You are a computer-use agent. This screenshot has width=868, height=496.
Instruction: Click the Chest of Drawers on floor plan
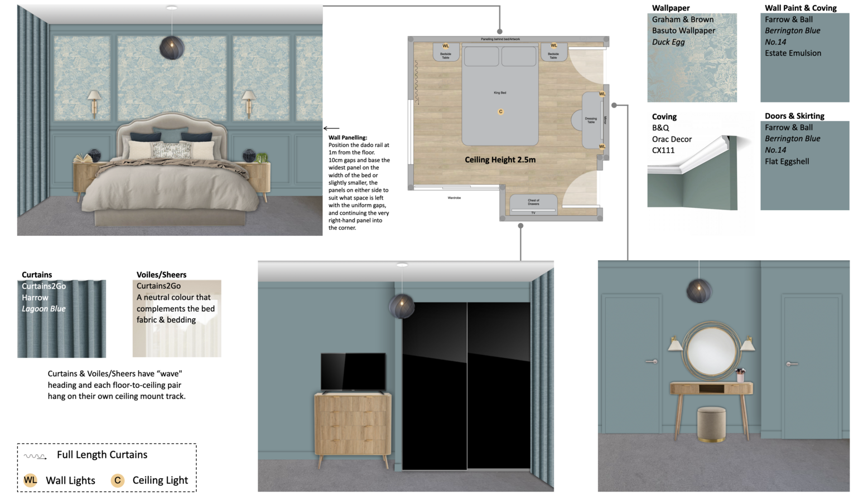[533, 202]
